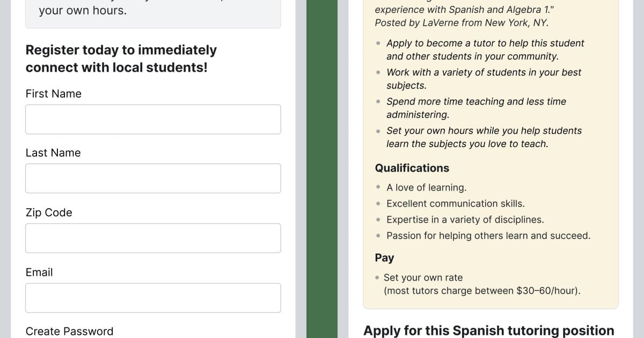Viewport: 644px width, 338px height.
Task: Click the Email input box
Action: (153, 298)
